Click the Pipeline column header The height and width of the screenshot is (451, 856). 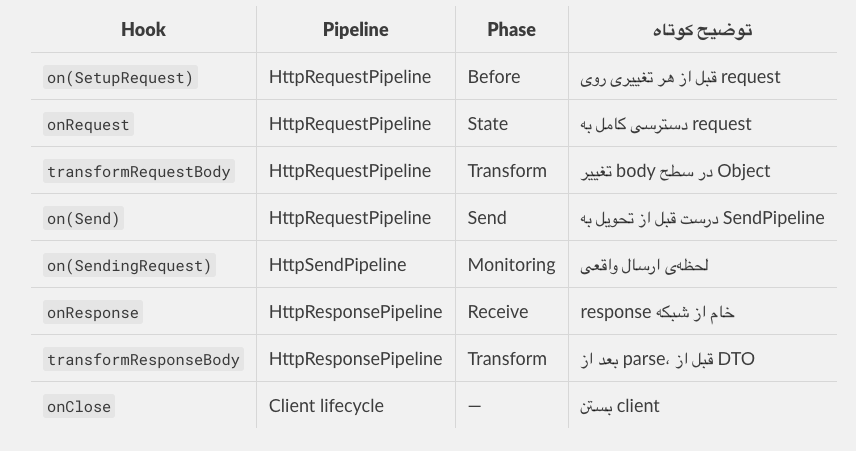pyautogui.click(x=355, y=29)
